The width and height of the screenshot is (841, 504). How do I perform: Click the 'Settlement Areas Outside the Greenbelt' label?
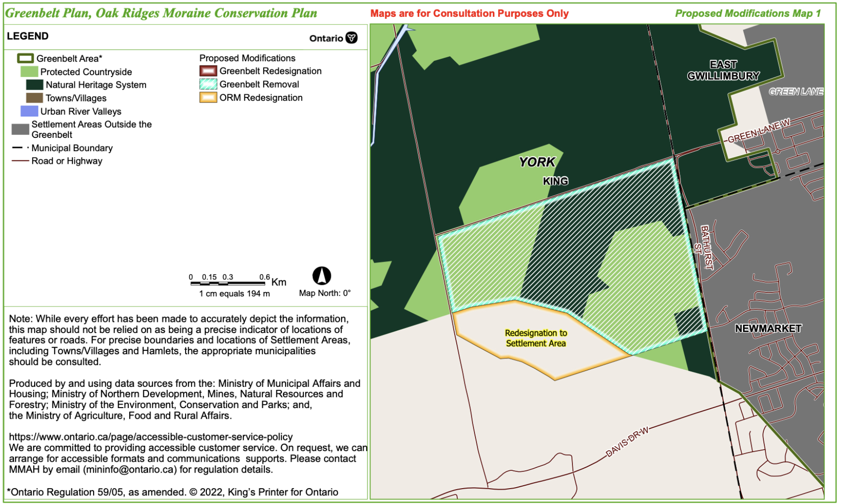pyautogui.click(x=92, y=130)
